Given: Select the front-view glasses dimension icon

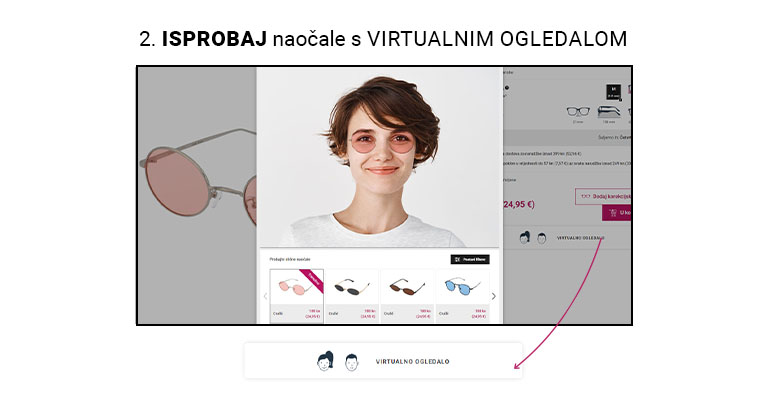Looking at the screenshot, I should click(578, 112).
